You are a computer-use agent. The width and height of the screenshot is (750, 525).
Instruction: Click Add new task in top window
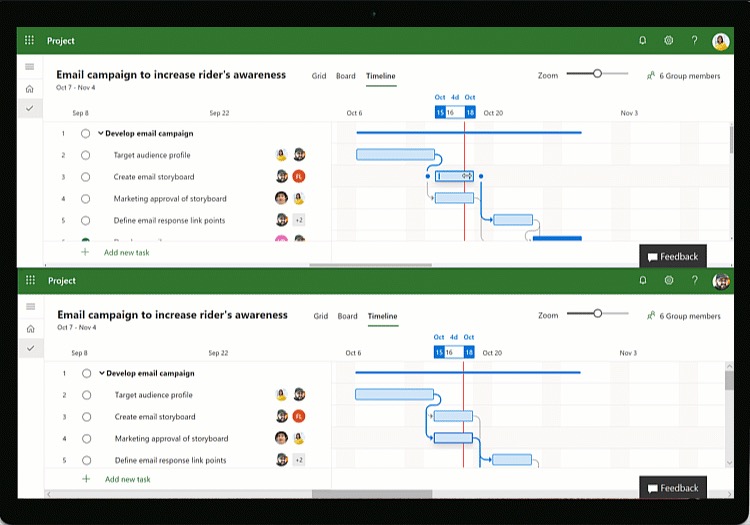[127, 252]
